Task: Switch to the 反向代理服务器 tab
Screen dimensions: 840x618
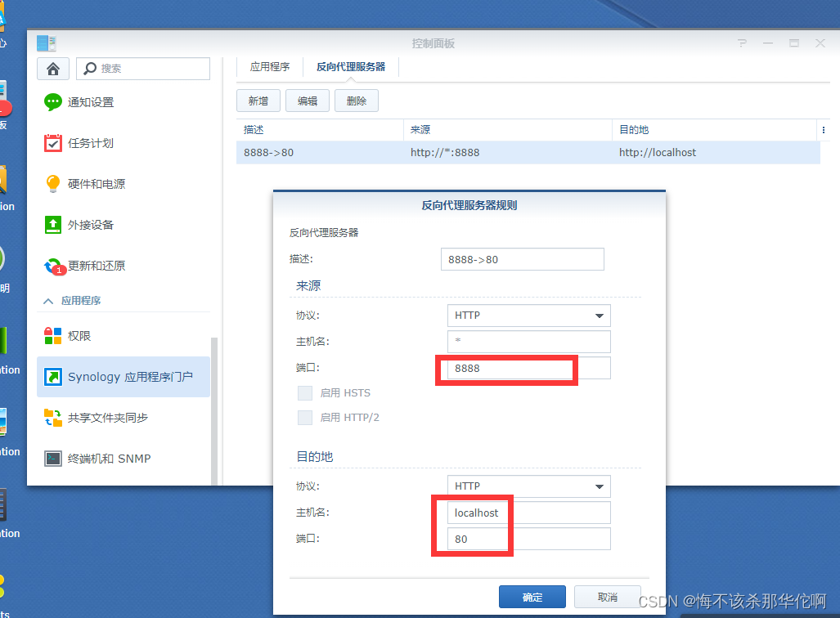Action: point(351,67)
